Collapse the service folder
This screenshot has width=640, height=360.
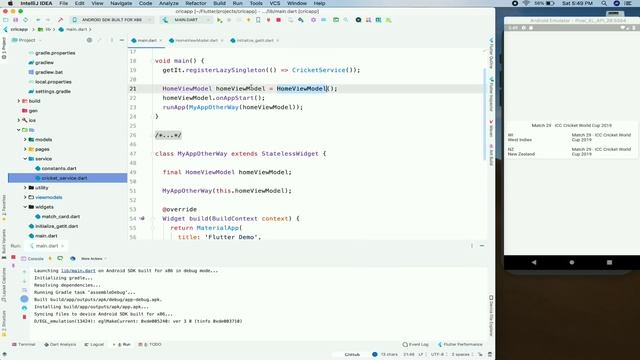(25, 159)
